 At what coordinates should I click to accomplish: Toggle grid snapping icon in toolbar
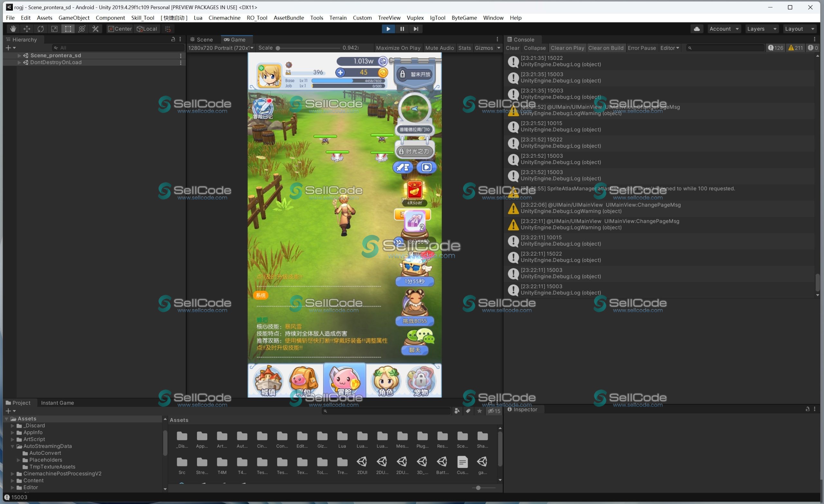pos(168,29)
